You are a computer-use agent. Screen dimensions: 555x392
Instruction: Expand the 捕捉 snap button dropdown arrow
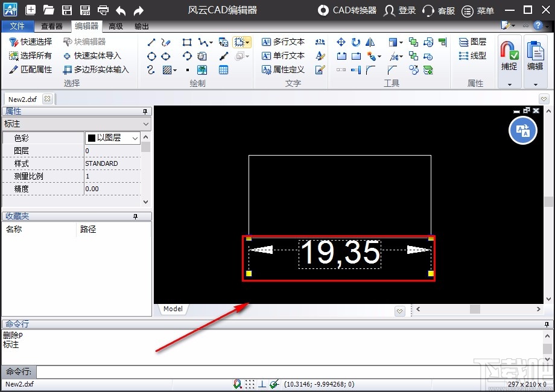click(x=509, y=84)
